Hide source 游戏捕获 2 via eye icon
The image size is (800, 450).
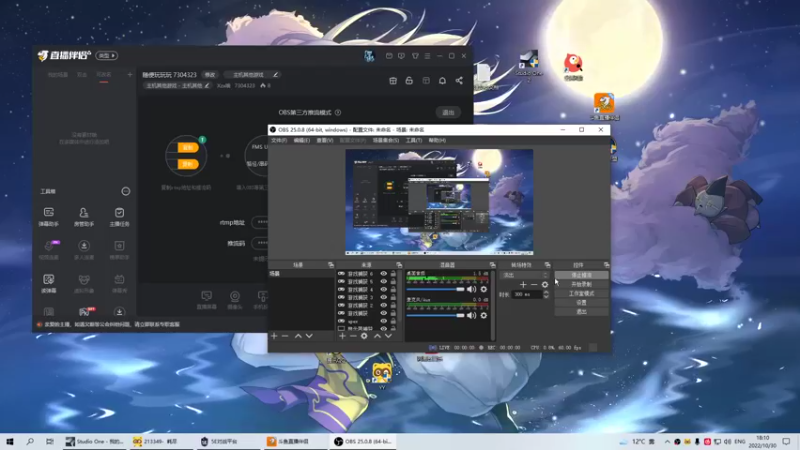point(384,305)
